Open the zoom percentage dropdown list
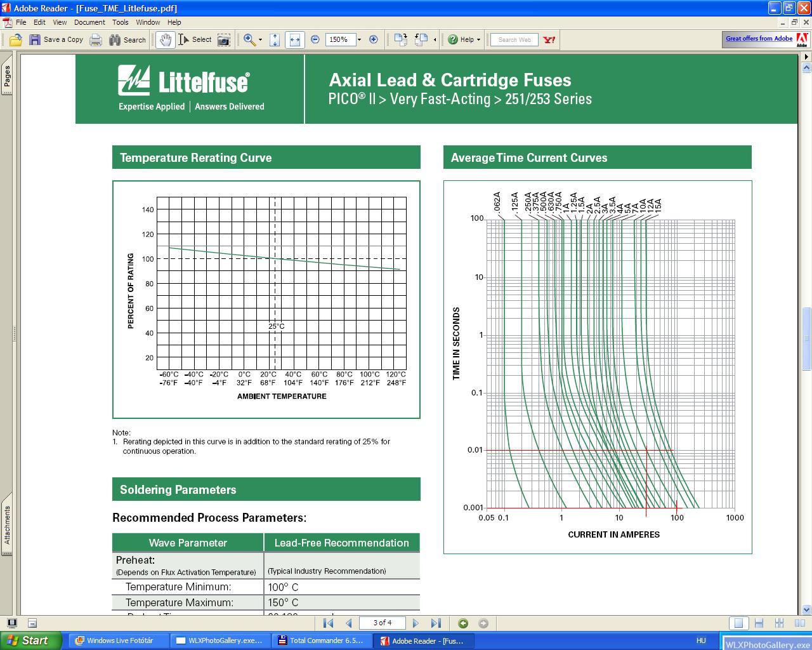The height and width of the screenshot is (650, 812). coord(359,40)
